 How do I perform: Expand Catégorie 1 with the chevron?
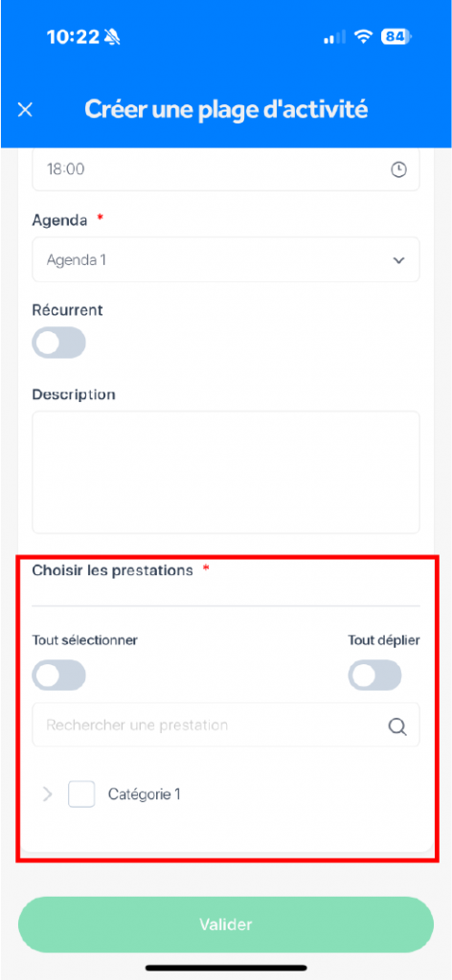[x=47, y=794]
